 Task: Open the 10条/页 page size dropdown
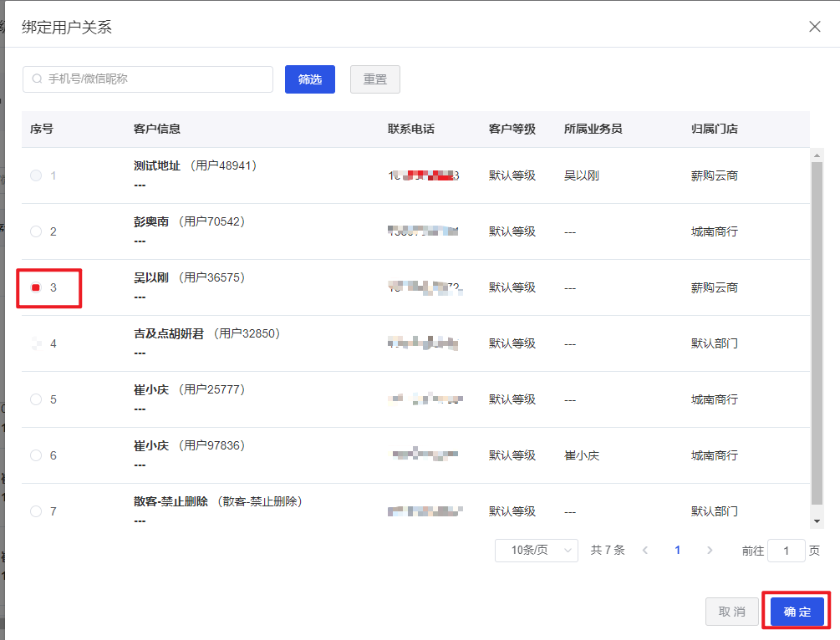click(x=536, y=550)
